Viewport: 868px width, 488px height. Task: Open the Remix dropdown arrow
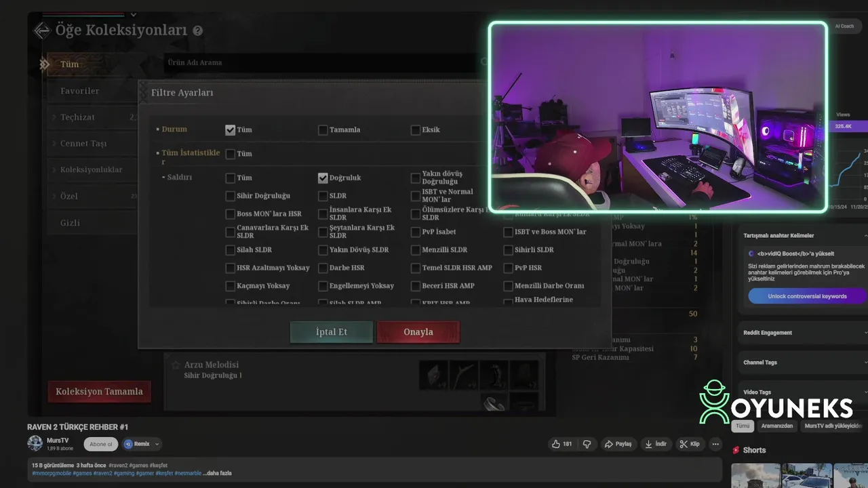157,445
